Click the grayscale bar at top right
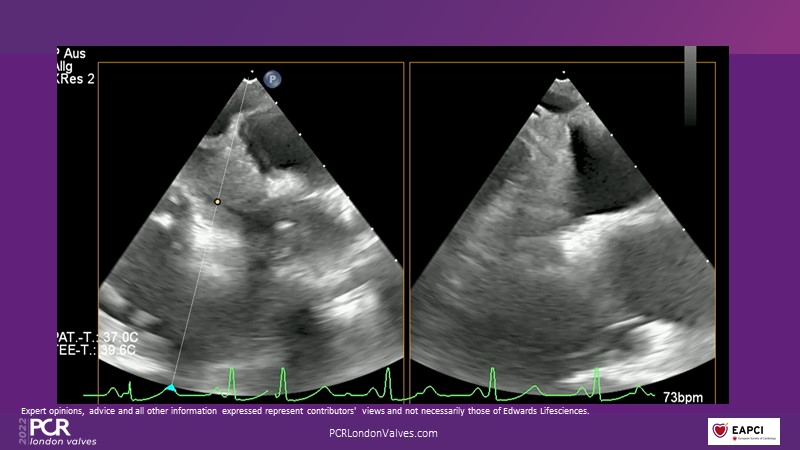This screenshot has height=450, width=800. pyautogui.click(x=690, y=86)
